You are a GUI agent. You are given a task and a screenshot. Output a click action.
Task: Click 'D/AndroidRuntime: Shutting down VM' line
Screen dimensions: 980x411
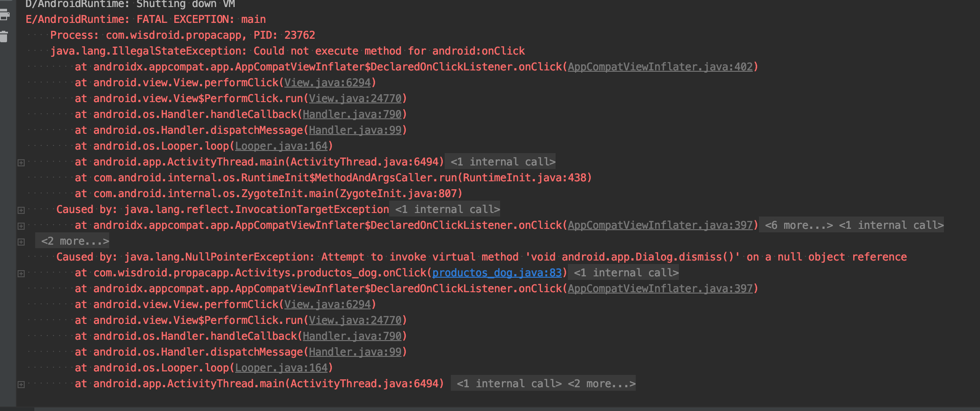[130, 4]
